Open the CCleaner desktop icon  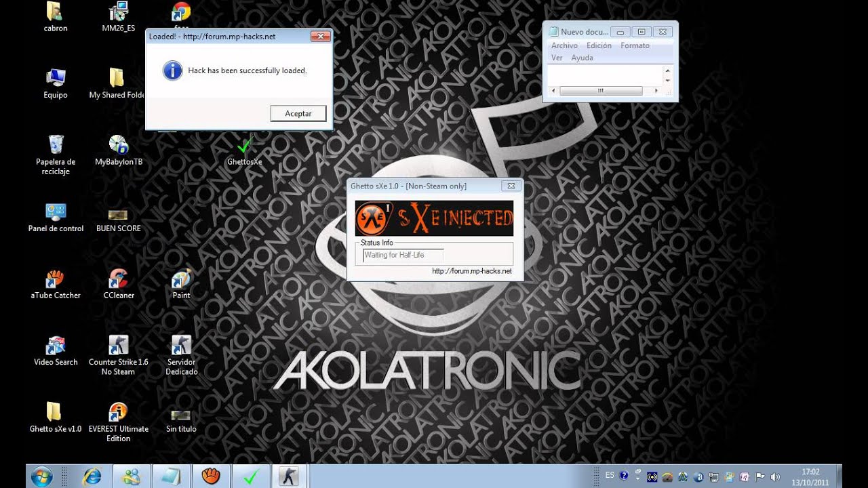[119, 279]
